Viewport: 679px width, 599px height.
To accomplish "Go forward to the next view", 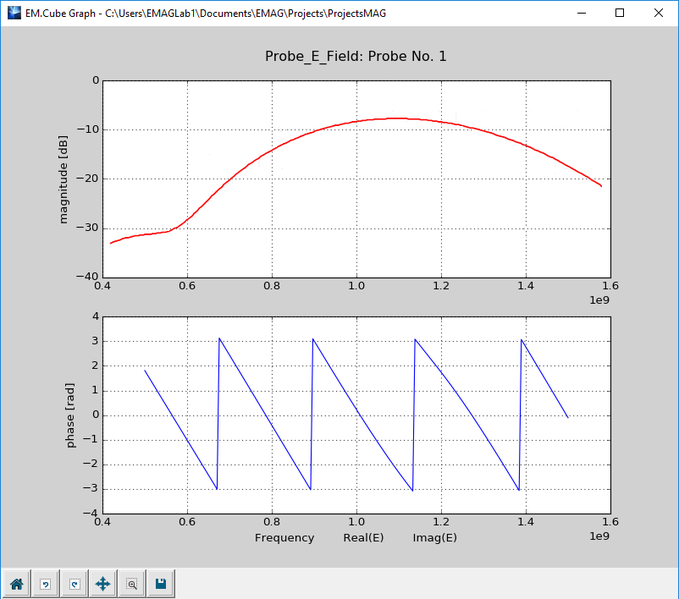I will [x=73, y=583].
